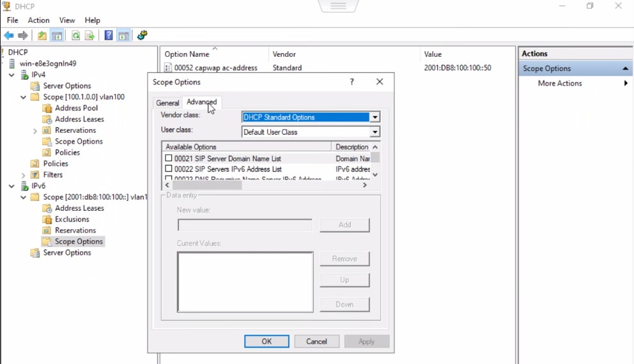
Task: Click the Available Options vertical scroll down arrow
Action: 375,174
